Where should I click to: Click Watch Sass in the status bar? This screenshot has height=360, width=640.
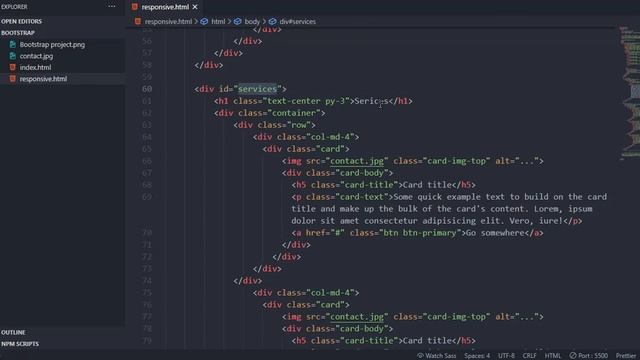pos(440,356)
